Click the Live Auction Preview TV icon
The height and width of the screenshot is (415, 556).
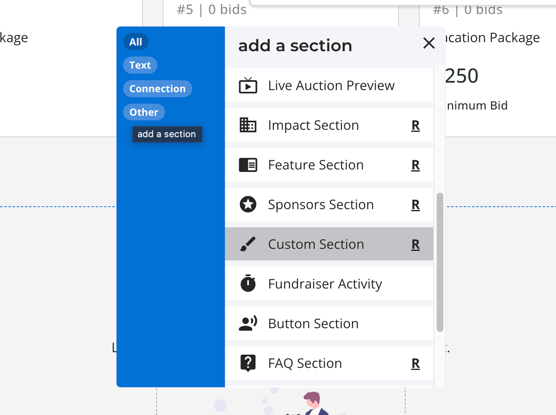248,85
